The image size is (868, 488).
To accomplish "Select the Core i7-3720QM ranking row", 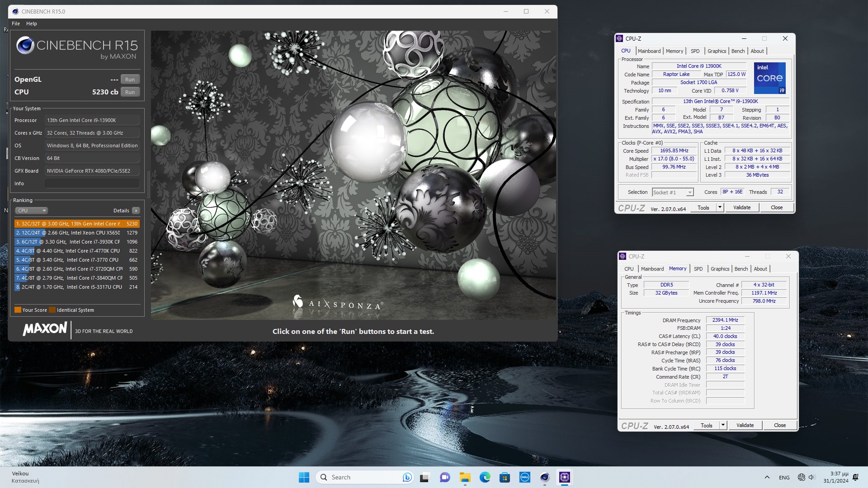I will pos(77,269).
